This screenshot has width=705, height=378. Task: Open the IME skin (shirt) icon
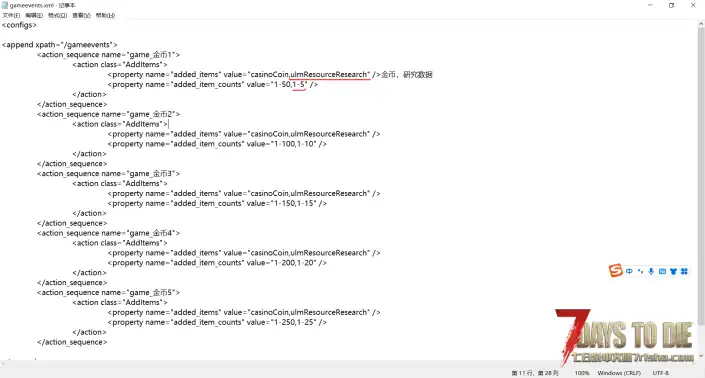pyautogui.click(x=673, y=271)
